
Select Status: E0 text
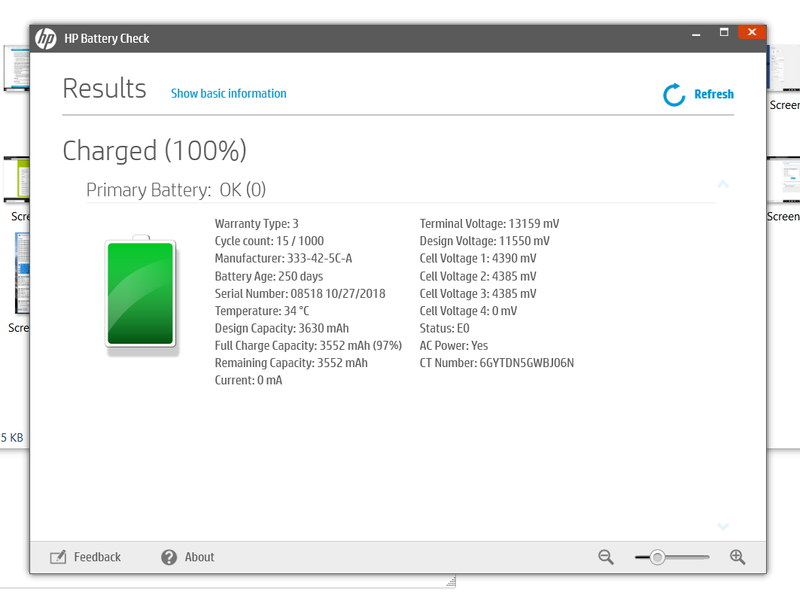[444, 328]
